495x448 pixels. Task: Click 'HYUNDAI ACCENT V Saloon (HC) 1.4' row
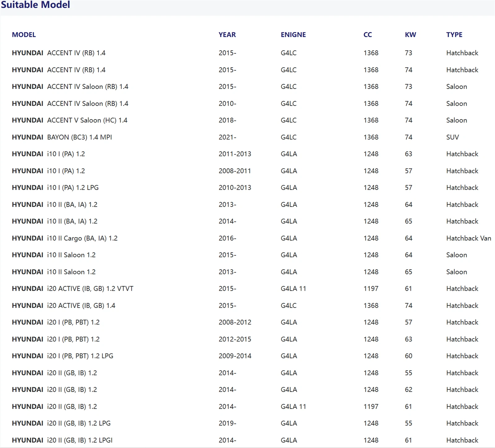247,120
